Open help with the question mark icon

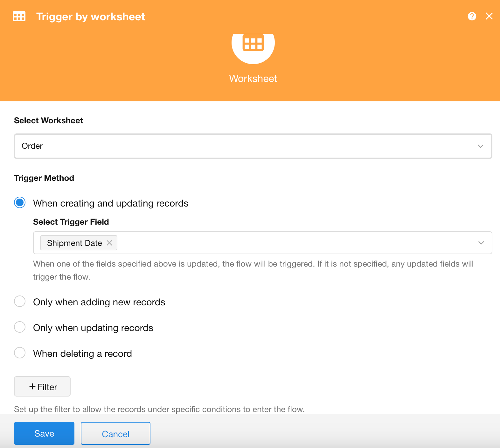pos(472,16)
